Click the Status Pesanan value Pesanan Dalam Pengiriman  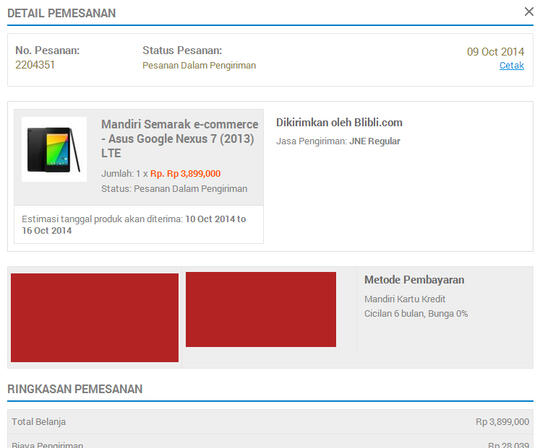[199, 65]
